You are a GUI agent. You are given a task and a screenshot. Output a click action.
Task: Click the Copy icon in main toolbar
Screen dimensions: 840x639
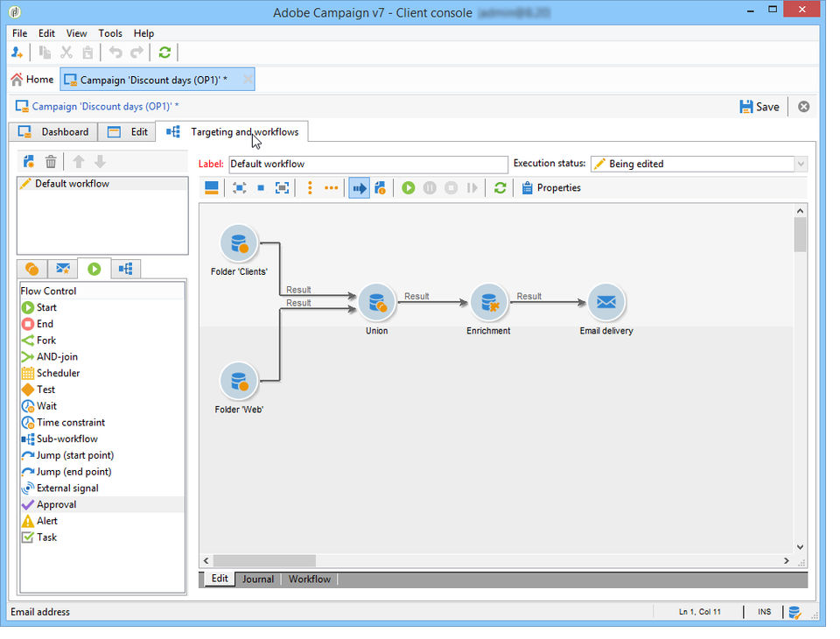pos(45,53)
